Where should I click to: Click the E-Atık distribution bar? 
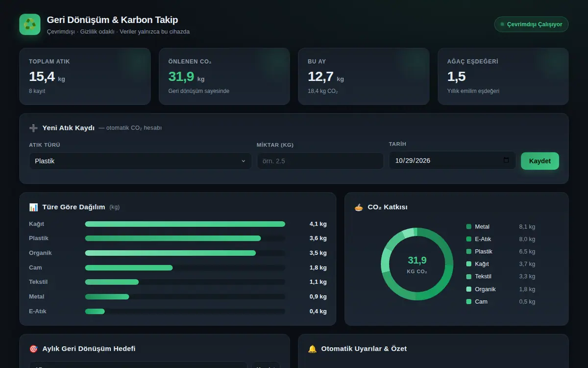point(95,312)
